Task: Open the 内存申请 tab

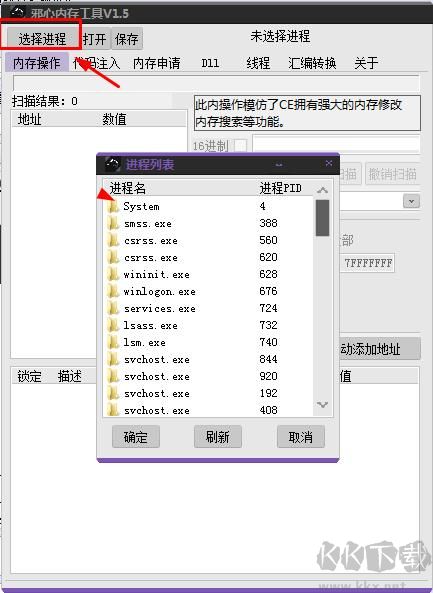Action: 156,63
